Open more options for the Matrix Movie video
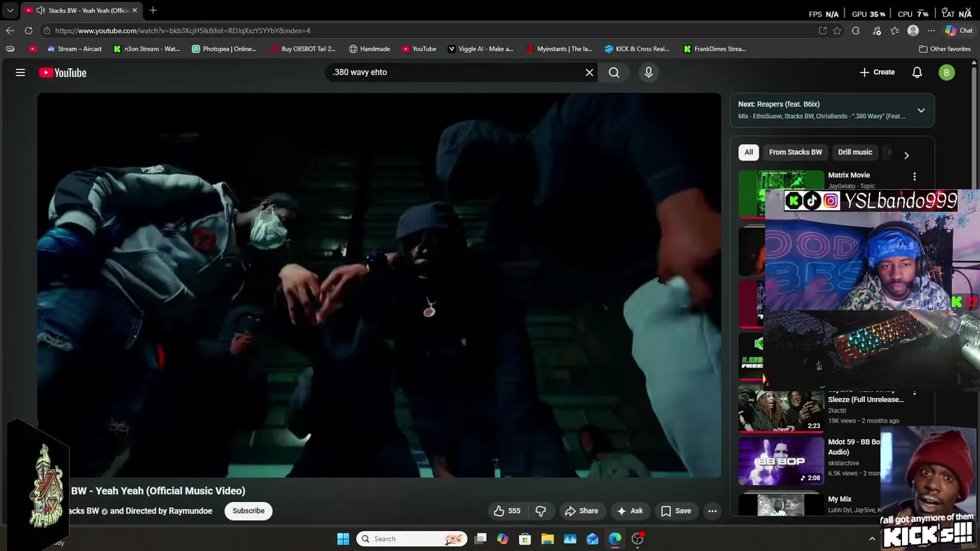This screenshot has width=980, height=551. (914, 177)
